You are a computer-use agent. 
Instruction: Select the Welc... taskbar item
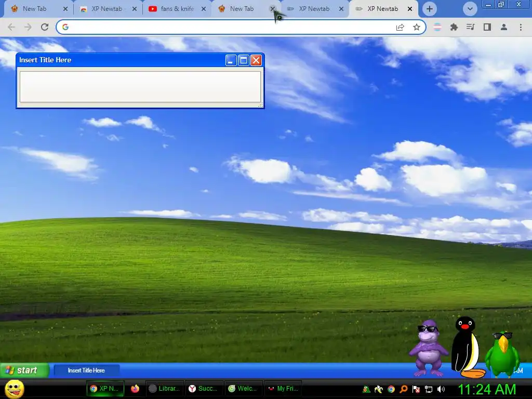[243, 389]
